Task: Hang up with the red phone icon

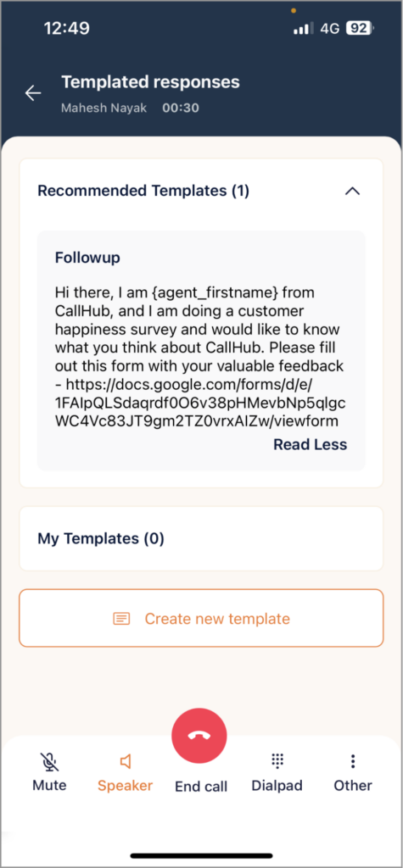Action: pos(199,736)
